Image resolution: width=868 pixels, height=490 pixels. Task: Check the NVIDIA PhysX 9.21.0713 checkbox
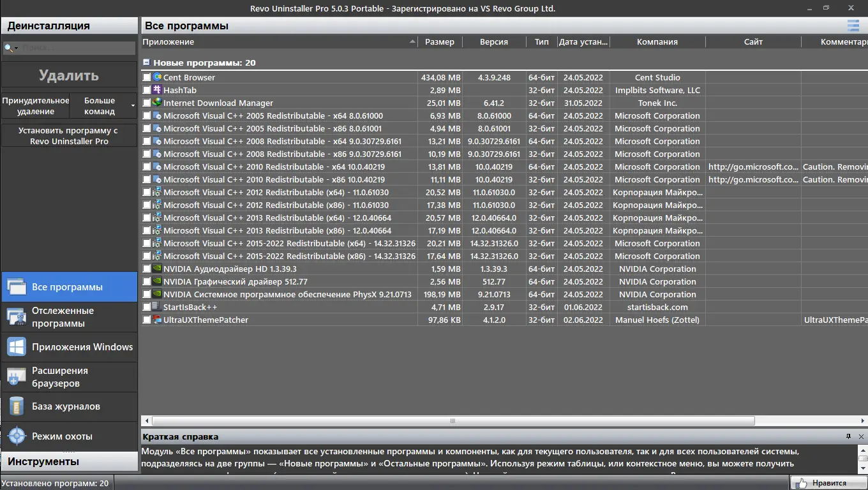coord(147,294)
